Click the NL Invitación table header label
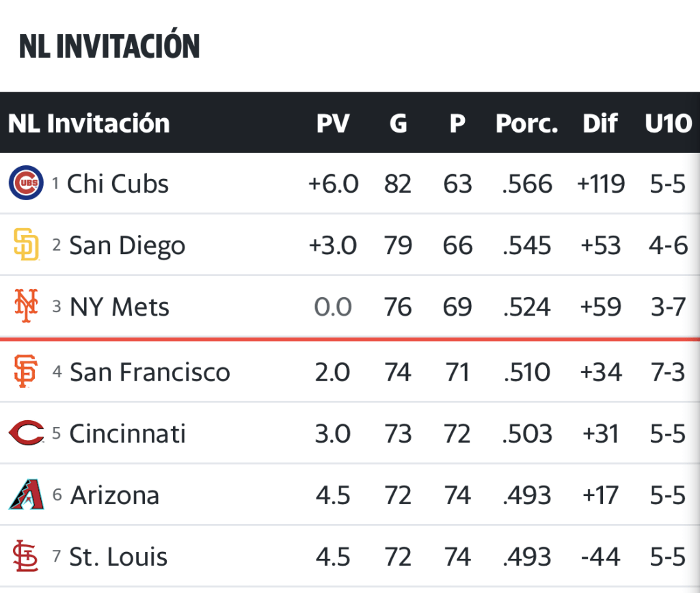 89,124
